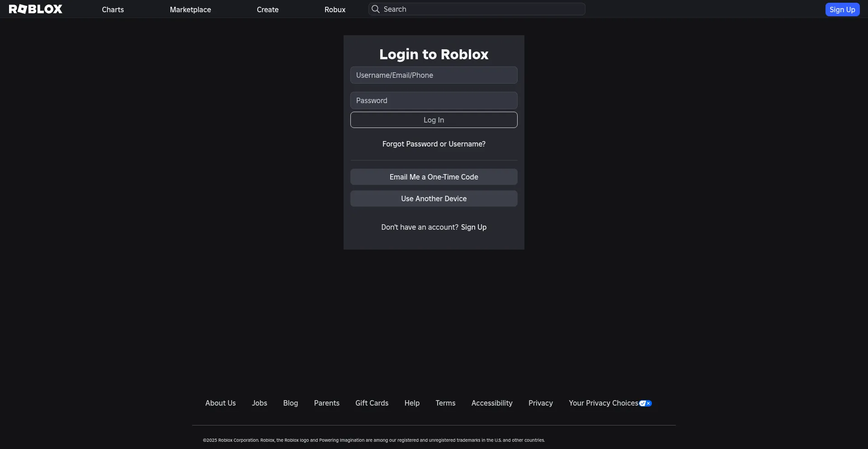
Task: Open Privacy footer link
Action: pyautogui.click(x=541, y=403)
